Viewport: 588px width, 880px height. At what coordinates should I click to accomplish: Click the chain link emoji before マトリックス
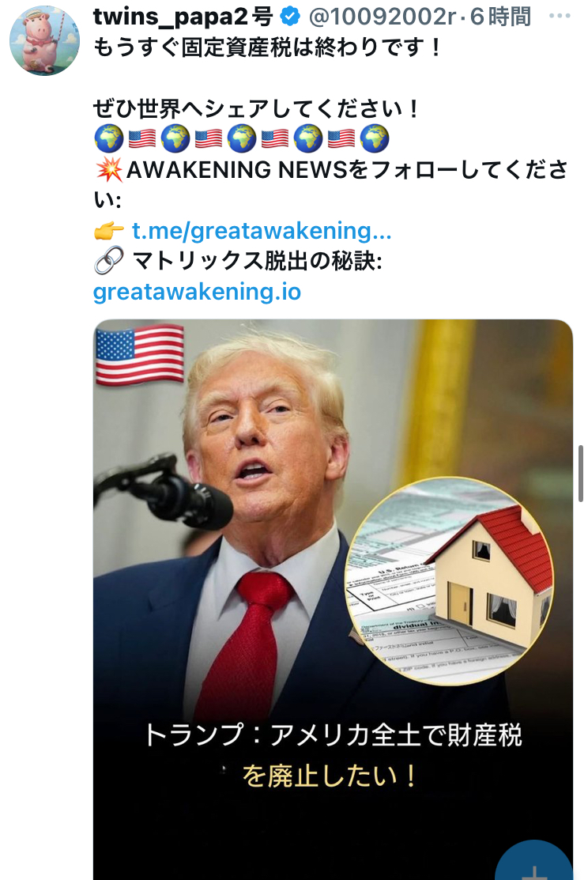[109, 261]
